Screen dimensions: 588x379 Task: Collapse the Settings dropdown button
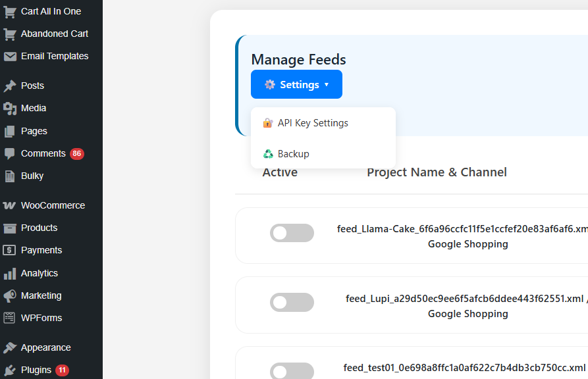[x=296, y=84]
